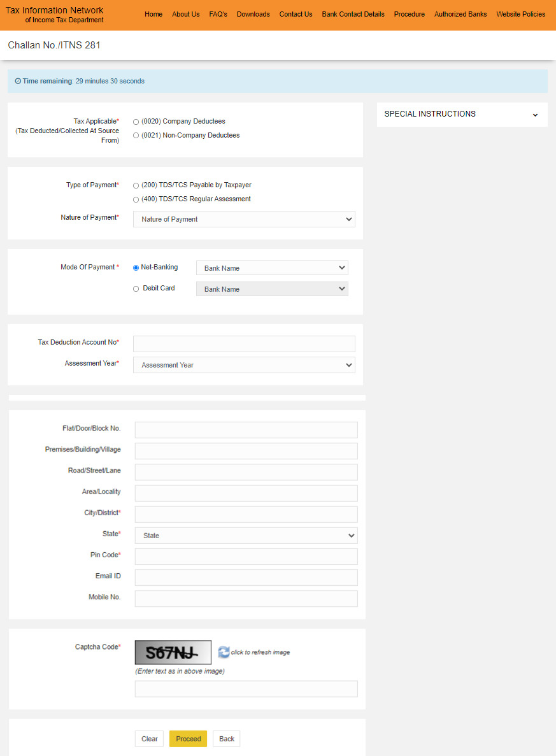The width and height of the screenshot is (556, 756).
Task: Switch payment mode to Debit Card
Action: tap(135, 289)
